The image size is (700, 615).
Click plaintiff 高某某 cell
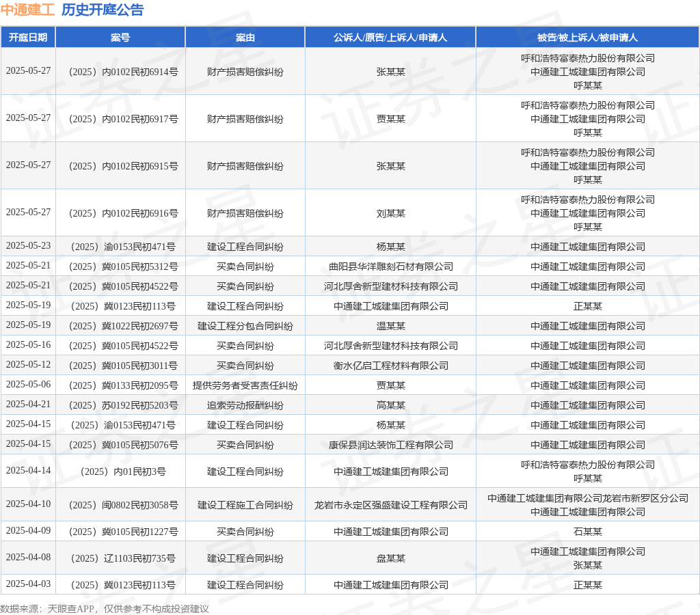[390, 406]
